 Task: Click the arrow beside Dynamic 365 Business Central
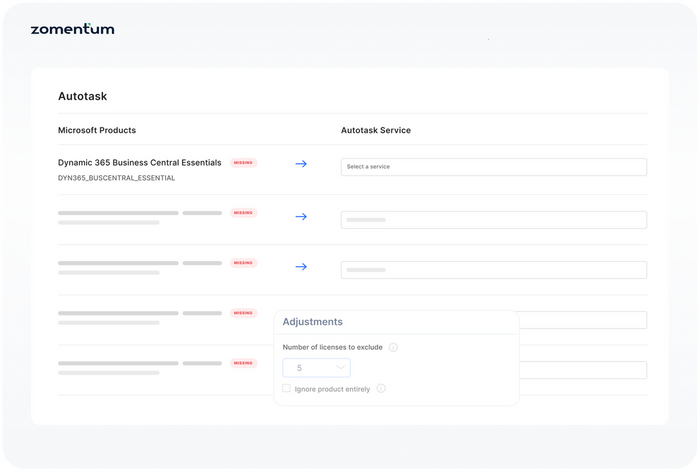301,164
